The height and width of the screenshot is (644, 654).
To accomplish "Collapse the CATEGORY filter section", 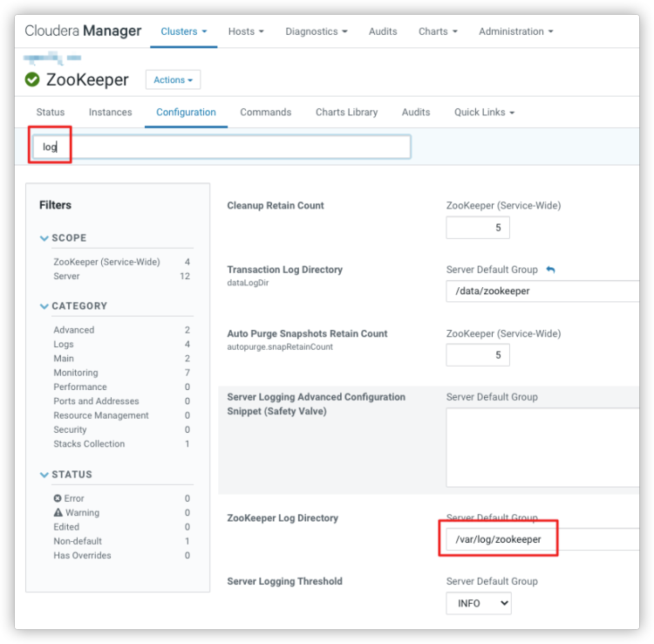I will pyautogui.click(x=73, y=306).
